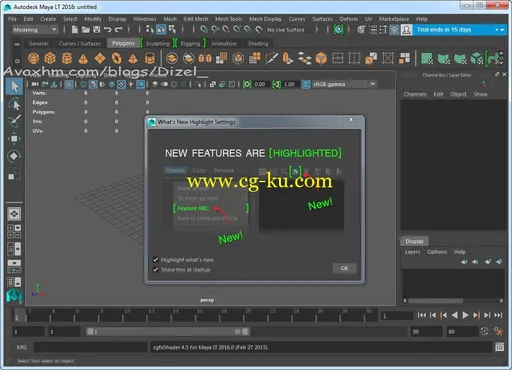Open the sRGB gamma dropdown arrow
The image size is (512, 370).
click(x=373, y=84)
